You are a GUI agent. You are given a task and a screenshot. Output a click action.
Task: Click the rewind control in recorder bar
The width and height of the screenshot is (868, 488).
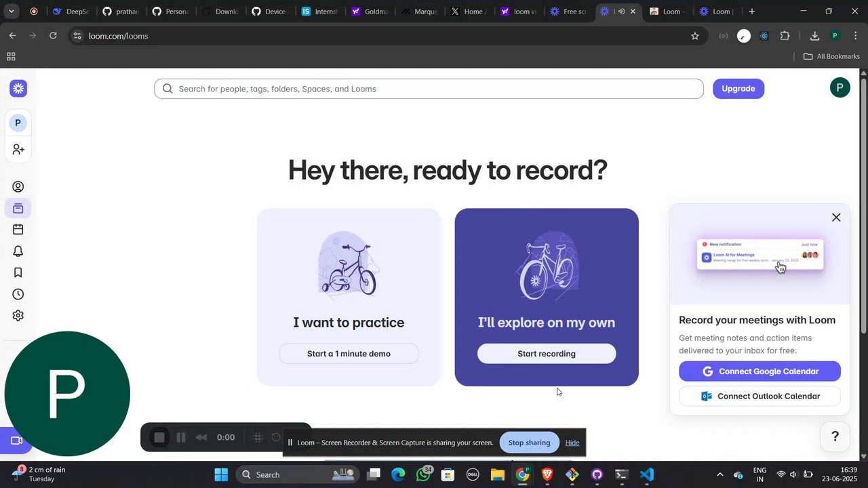coord(201,437)
